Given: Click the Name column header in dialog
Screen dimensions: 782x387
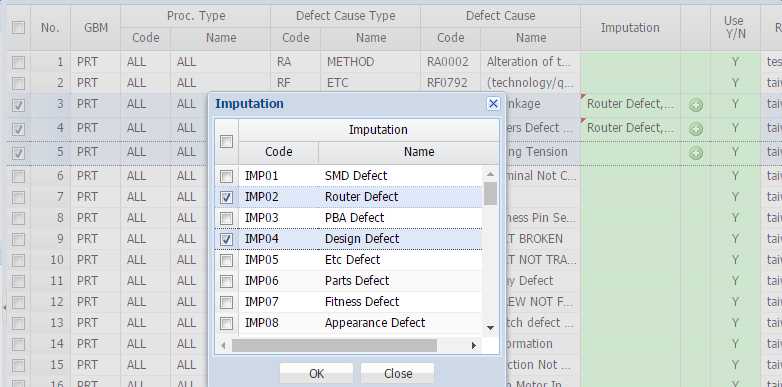Looking at the screenshot, I should click(x=418, y=152).
